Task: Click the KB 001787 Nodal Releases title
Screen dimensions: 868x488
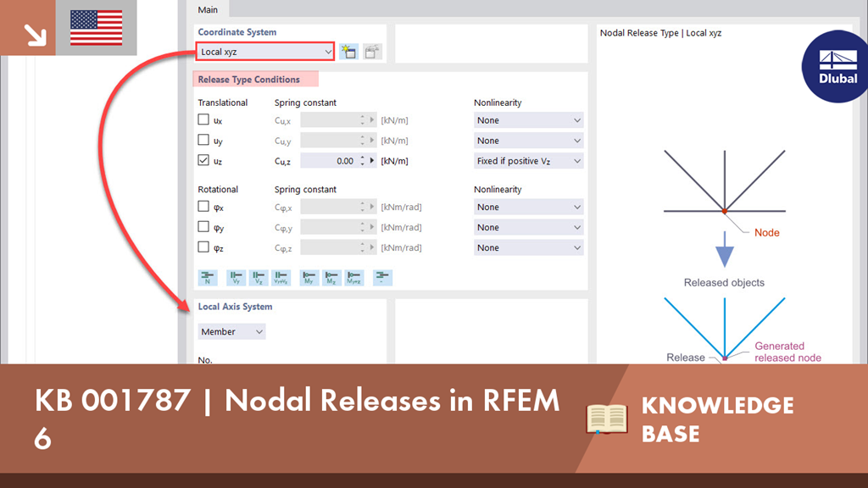Action: click(x=297, y=419)
